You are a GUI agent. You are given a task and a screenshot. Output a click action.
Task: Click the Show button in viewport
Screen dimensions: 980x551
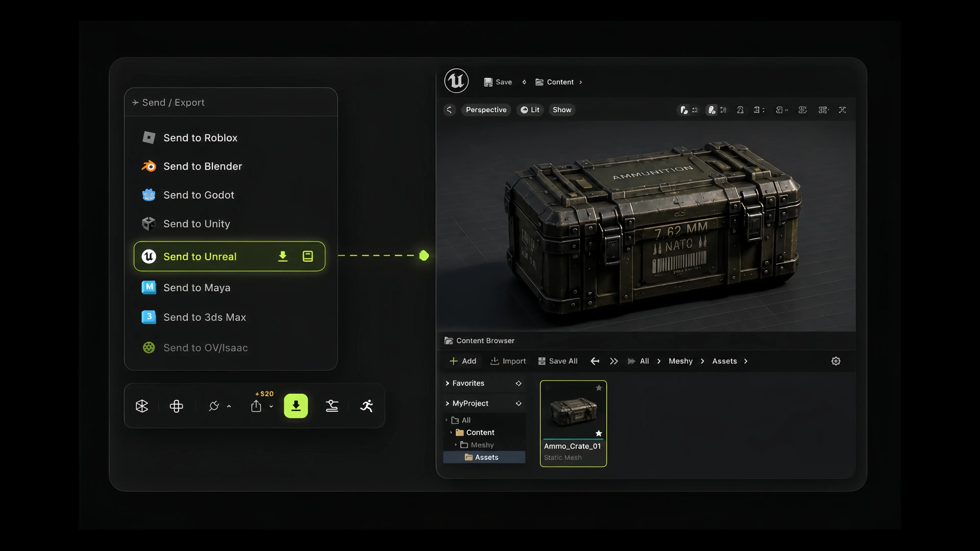562,110
